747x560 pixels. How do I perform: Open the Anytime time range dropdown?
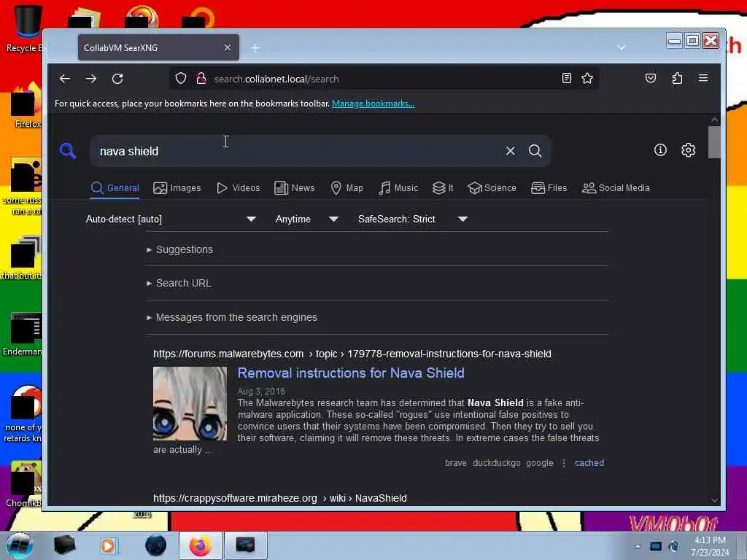307,219
